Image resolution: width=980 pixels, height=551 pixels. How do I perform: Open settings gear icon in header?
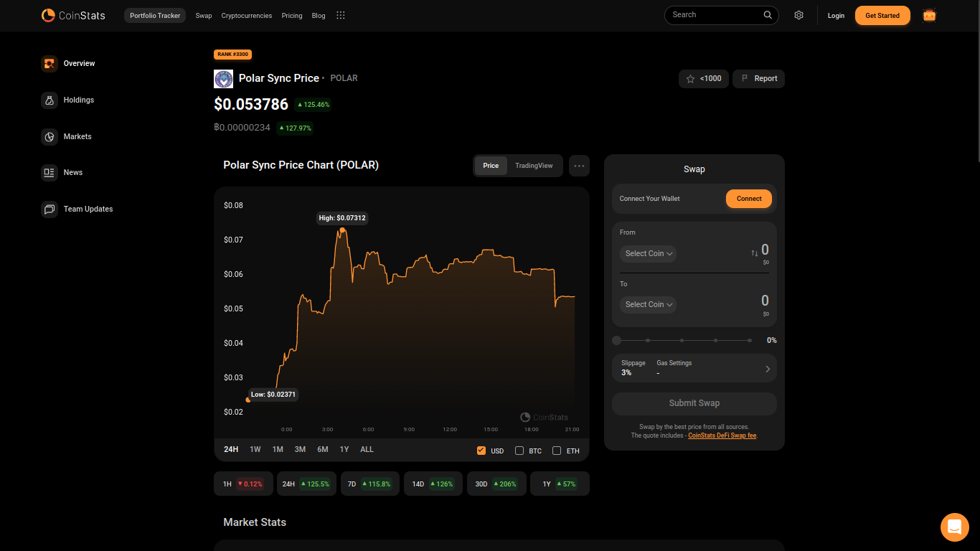pyautogui.click(x=798, y=15)
